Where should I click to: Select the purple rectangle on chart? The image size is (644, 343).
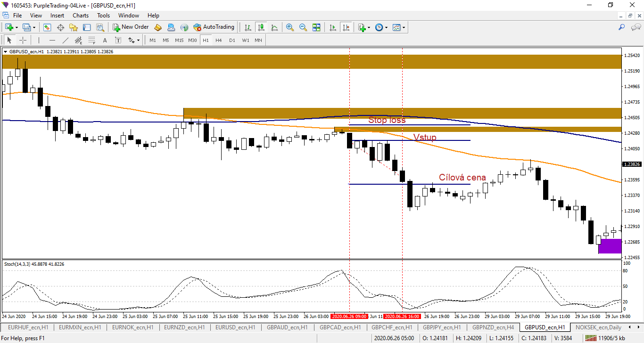[x=610, y=246]
